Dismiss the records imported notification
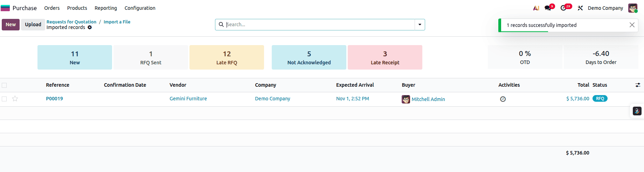Screen dimensions: 644x172 (x=632, y=25)
